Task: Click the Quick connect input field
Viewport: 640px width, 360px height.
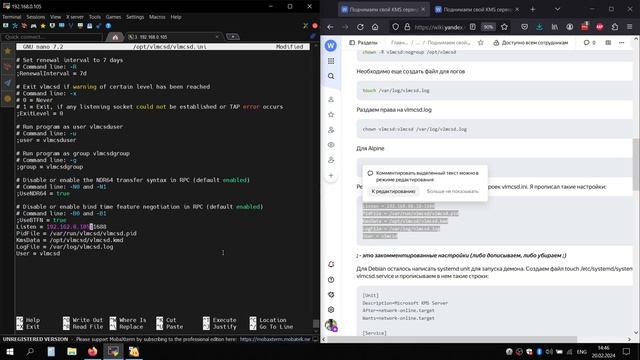Action: click(51, 37)
